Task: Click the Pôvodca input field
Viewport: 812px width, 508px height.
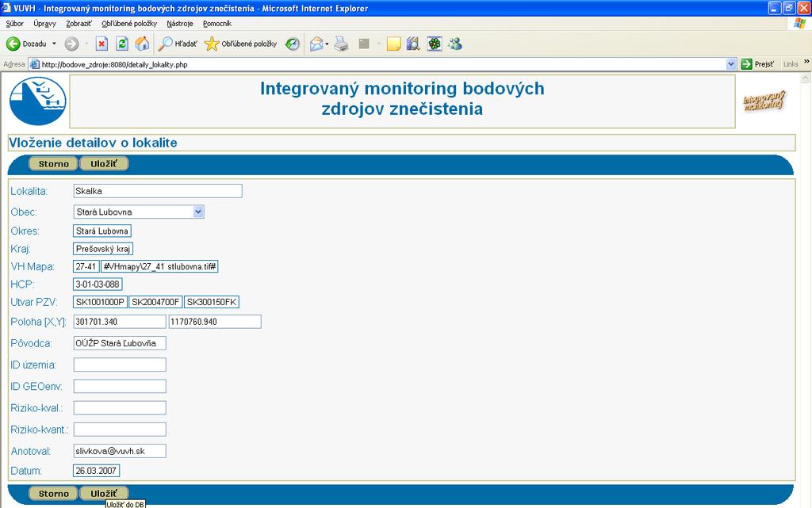Action: coord(120,343)
